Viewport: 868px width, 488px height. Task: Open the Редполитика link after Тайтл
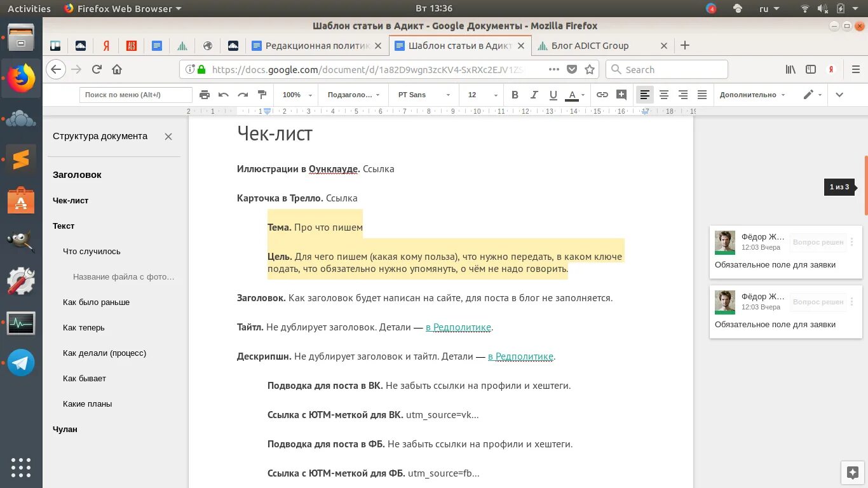pyautogui.click(x=458, y=327)
